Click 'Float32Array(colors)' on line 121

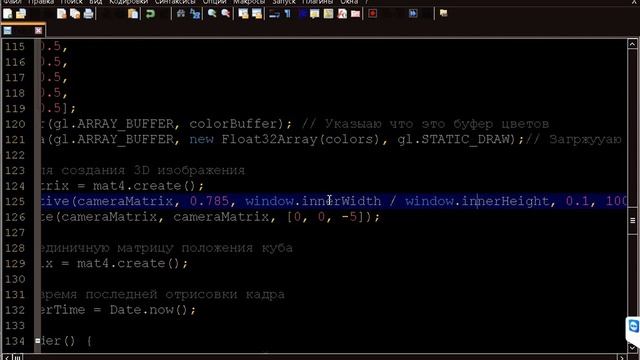[x=301, y=140]
